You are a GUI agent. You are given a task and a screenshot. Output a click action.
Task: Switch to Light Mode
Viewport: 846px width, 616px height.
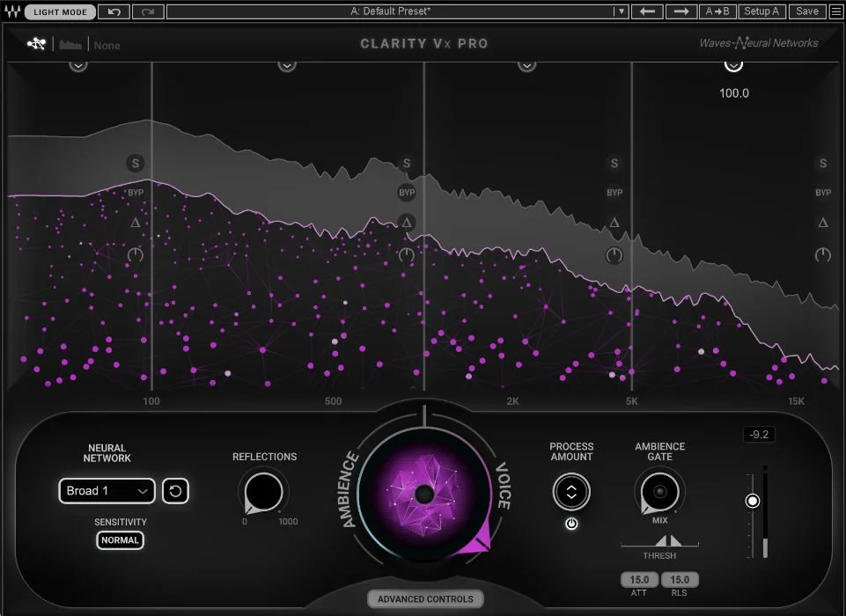60,11
